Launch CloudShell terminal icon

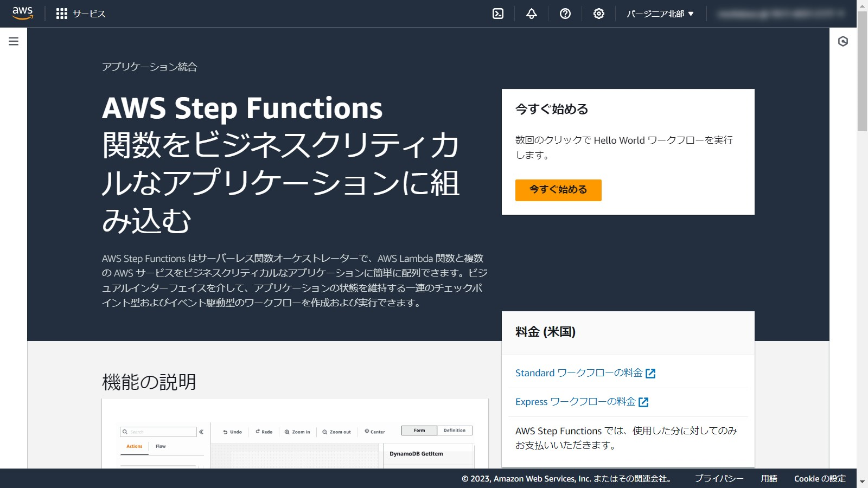point(497,14)
